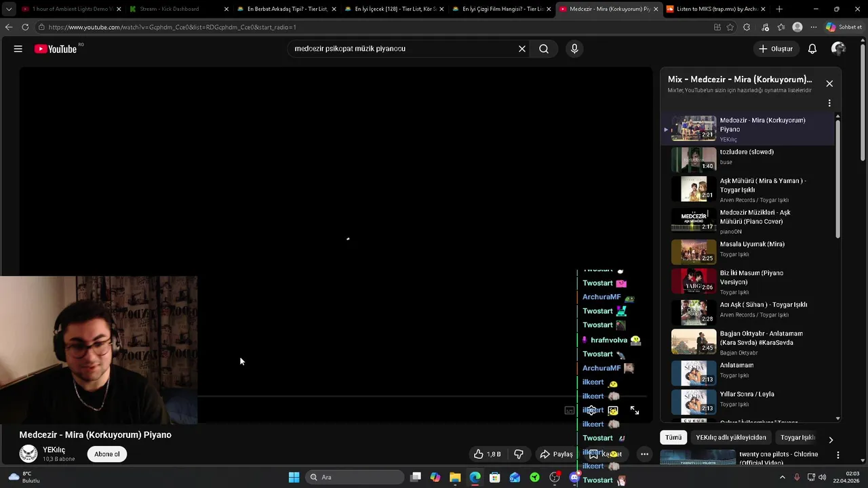The width and height of the screenshot is (868, 488).
Task: Open YouTube notifications bell
Action: click(x=812, y=49)
